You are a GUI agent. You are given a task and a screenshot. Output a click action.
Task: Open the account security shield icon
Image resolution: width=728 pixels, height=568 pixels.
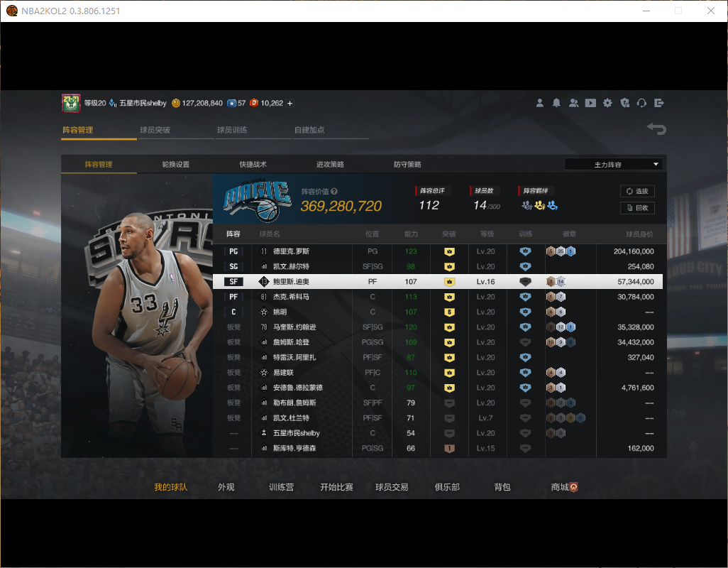pyautogui.click(x=625, y=103)
